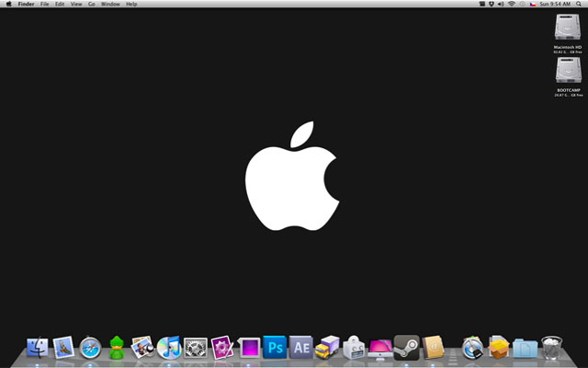
Task: Open the Apple menu
Action: coord(8,5)
